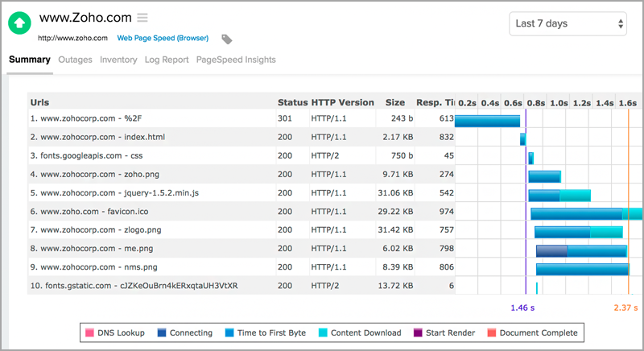This screenshot has height=351, width=644.
Task: Click the Web Page Speed (Browser) link
Action: point(163,38)
